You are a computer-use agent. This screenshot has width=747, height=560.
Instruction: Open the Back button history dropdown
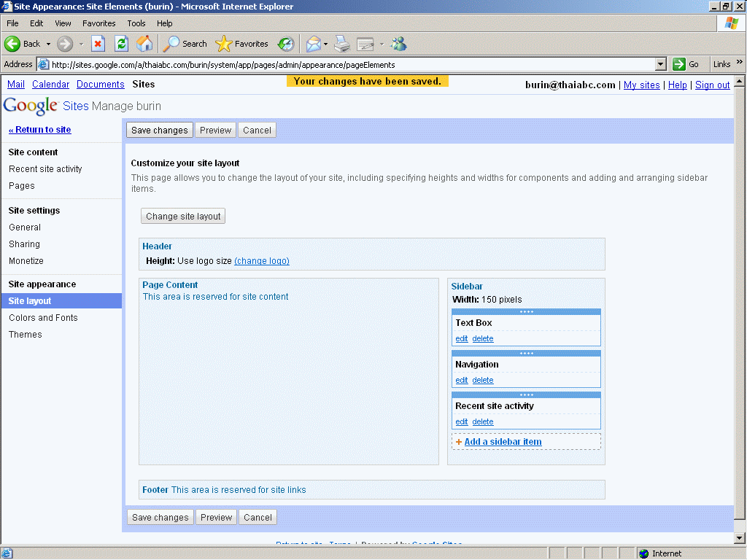click(x=48, y=44)
